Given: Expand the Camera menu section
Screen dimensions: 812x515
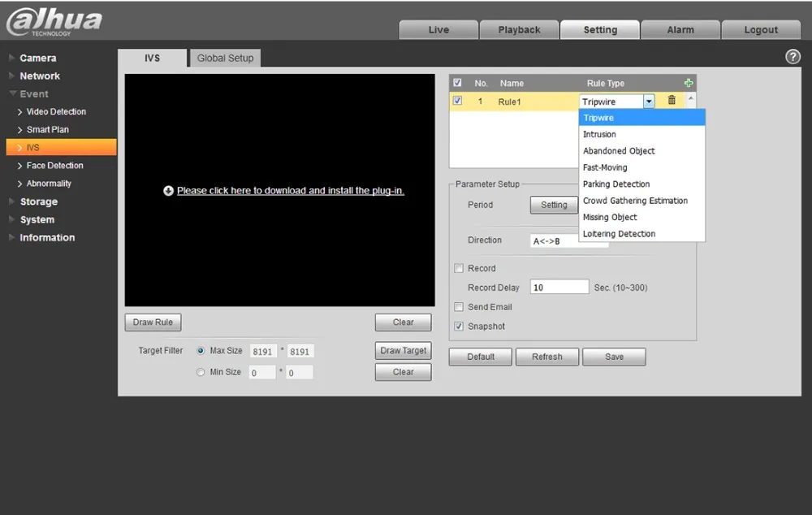Looking at the screenshot, I should (38, 58).
